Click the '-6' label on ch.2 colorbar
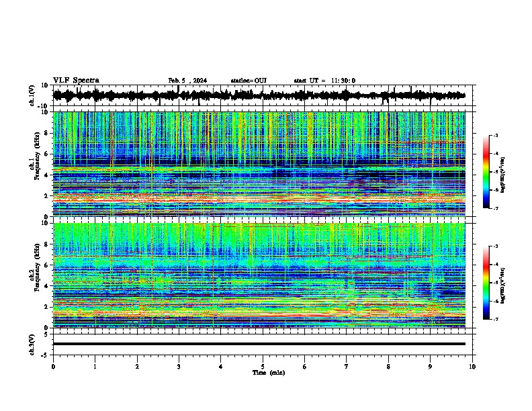The width and height of the screenshot is (532, 411). 496,301
